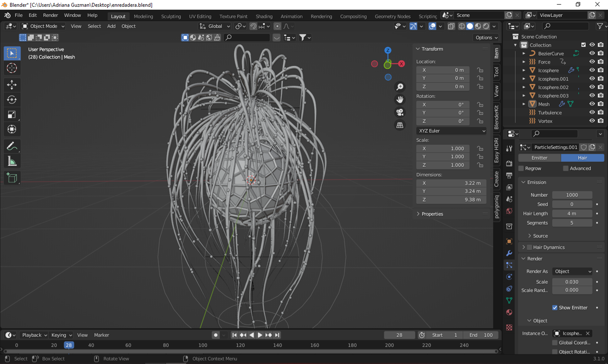Screen dimensions: 608x364
Task: Switch to Sculpting workspace tab
Action: tap(171, 16)
